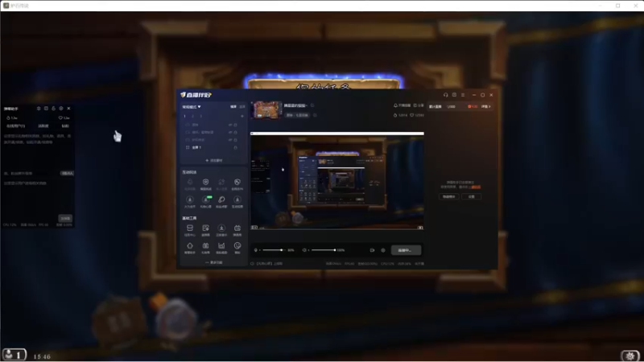The height and width of the screenshot is (362, 644).
Task: Adjust microphone volume slider
Action: pyautogui.click(x=272, y=250)
